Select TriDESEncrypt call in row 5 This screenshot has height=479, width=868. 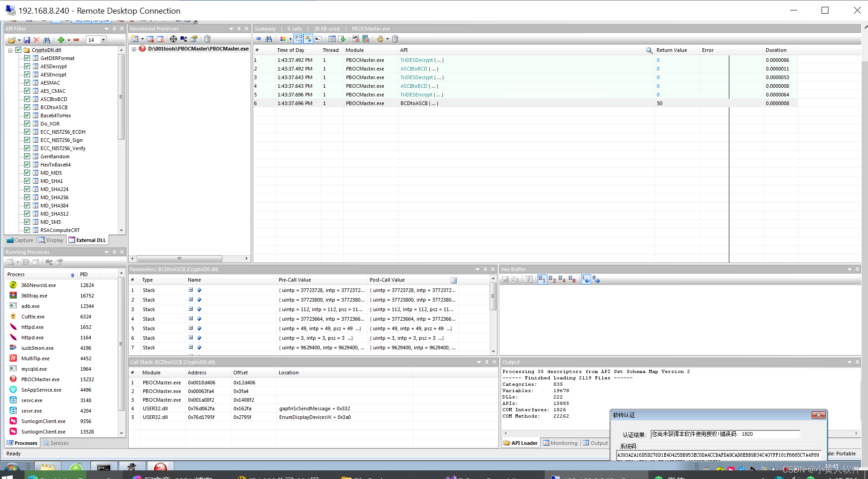pyautogui.click(x=525, y=95)
